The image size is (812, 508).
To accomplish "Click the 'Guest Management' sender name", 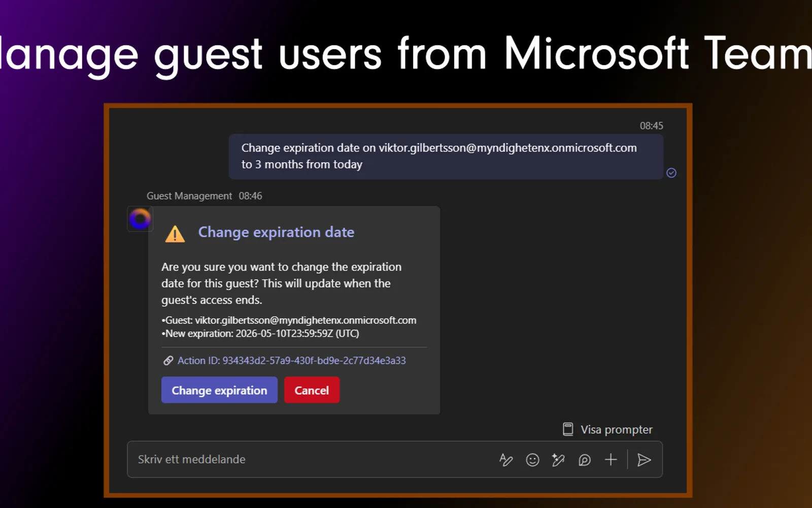I will click(x=189, y=196).
